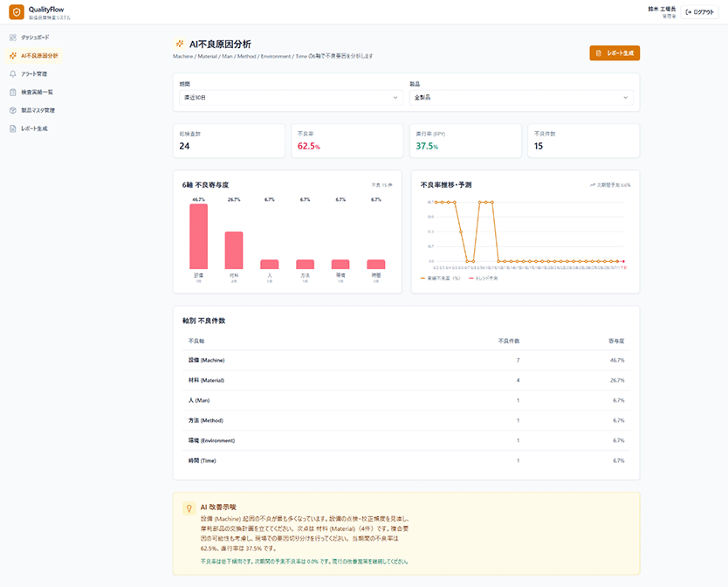Toggle the トレンド予測 legend entry
Screen dimensions: 728x587
tap(484, 279)
